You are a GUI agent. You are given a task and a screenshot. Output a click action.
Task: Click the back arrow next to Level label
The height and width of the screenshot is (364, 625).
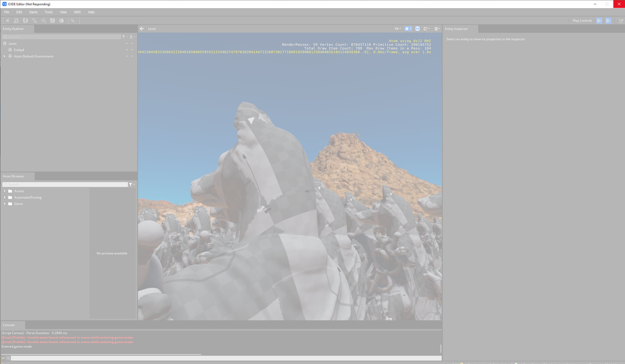pyautogui.click(x=142, y=29)
